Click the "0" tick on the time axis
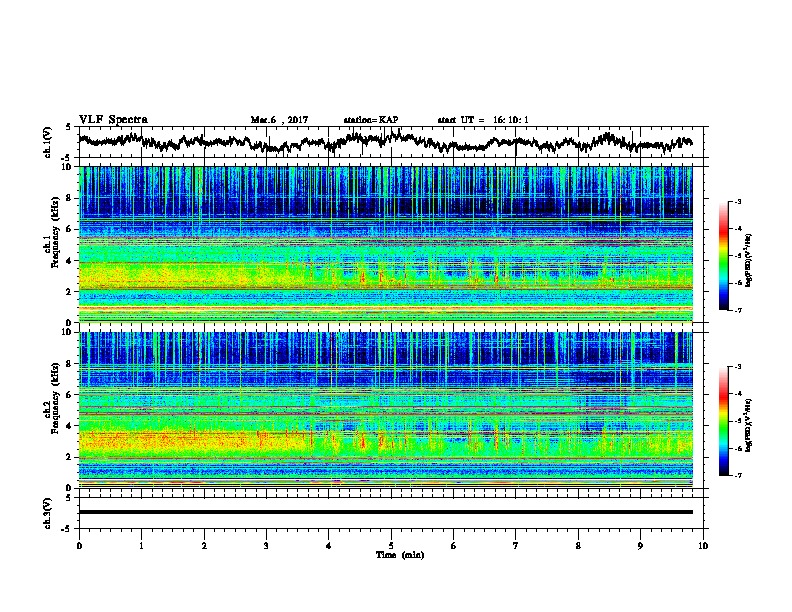792x612 pixels. coord(79,546)
